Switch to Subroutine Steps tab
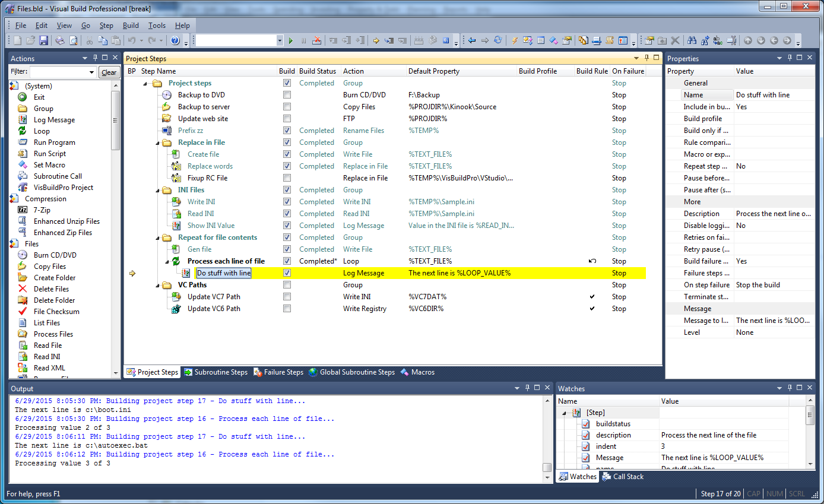The width and height of the screenshot is (824, 504). (x=215, y=372)
